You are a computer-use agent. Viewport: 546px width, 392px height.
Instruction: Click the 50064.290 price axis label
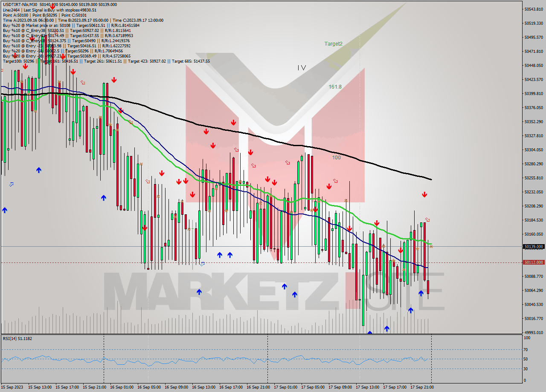pyautogui.click(x=534, y=290)
